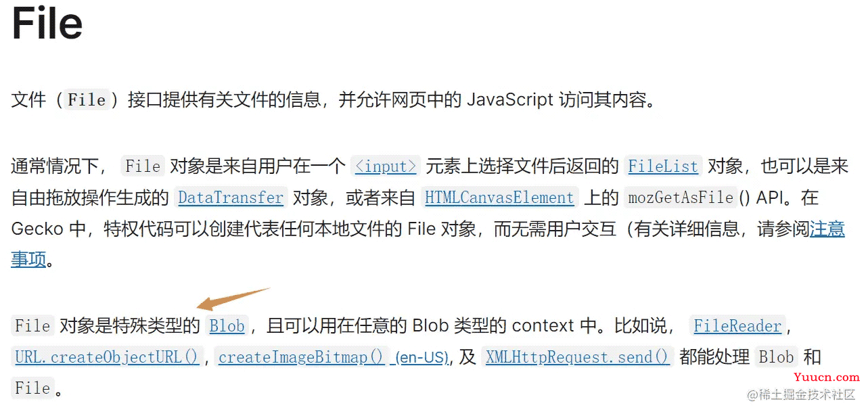Click the File code before 对象是特殊类型的
The image size is (868, 414).
pyautogui.click(x=32, y=326)
